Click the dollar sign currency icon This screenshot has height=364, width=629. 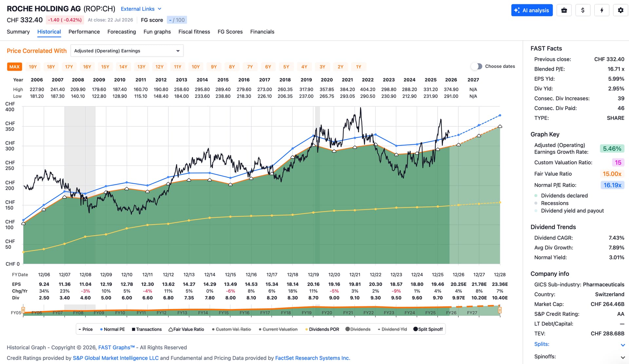point(582,10)
